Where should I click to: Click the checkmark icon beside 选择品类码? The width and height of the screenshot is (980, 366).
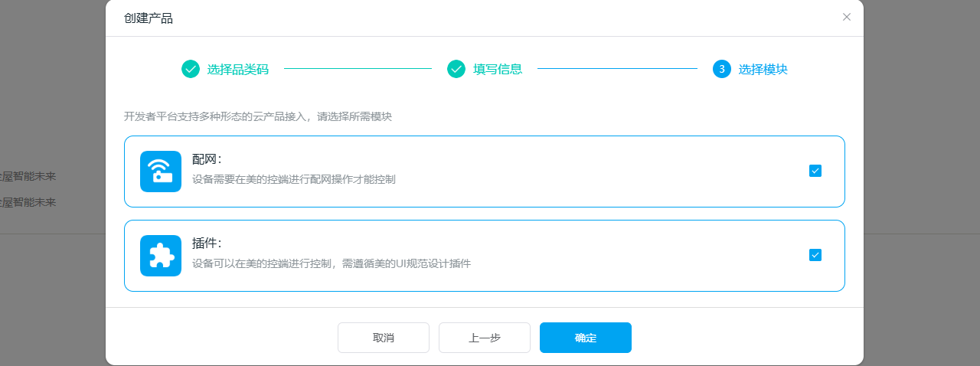[191, 69]
